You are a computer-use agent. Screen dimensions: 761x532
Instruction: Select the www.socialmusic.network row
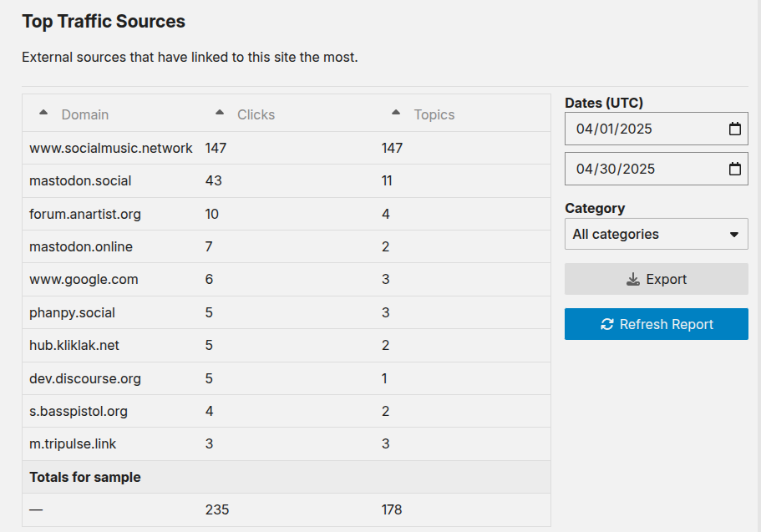[287, 148]
